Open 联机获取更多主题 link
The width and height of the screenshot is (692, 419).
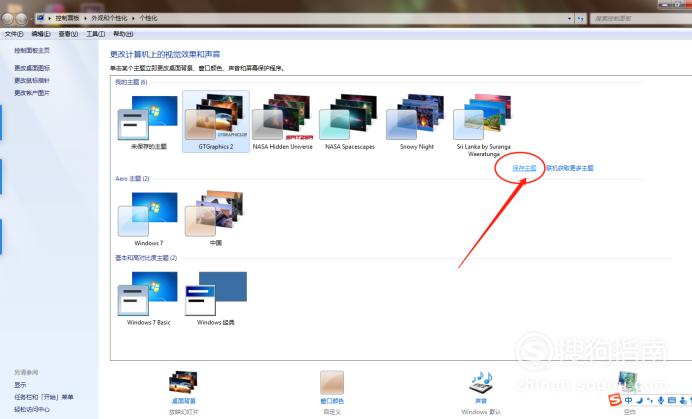tap(570, 168)
